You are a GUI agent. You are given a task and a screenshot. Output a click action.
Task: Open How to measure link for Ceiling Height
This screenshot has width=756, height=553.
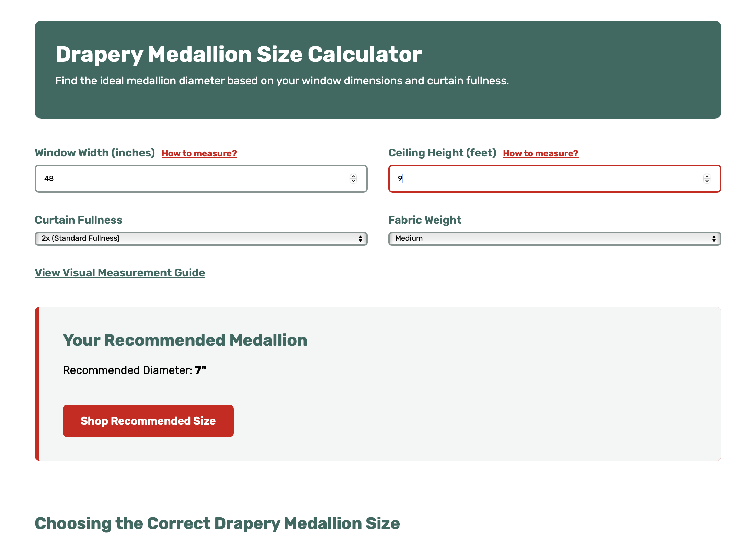point(540,153)
